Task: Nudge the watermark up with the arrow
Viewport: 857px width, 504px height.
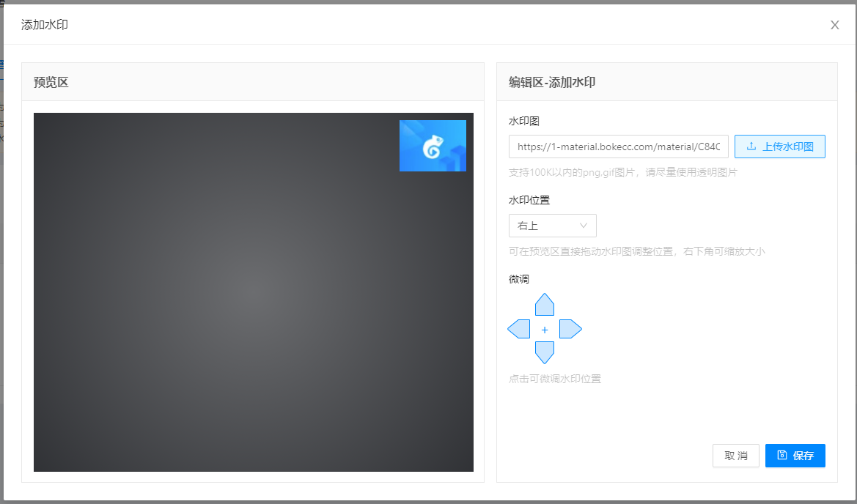Action: coord(545,305)
